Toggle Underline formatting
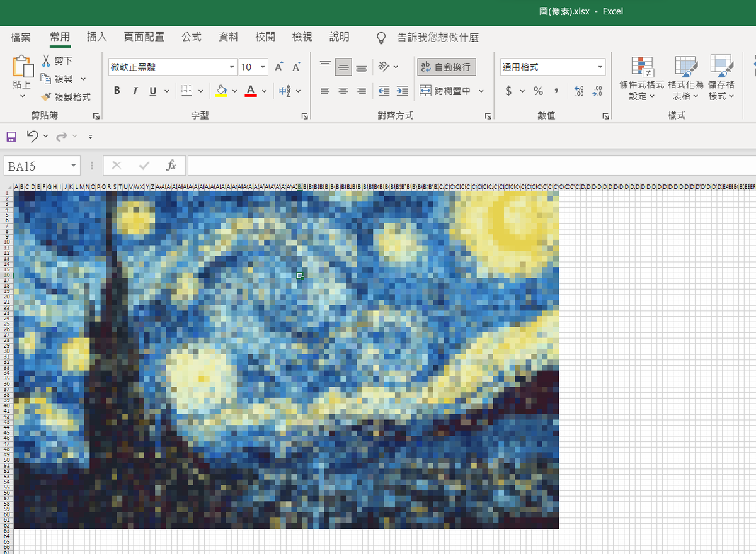 tap(152, 91)
